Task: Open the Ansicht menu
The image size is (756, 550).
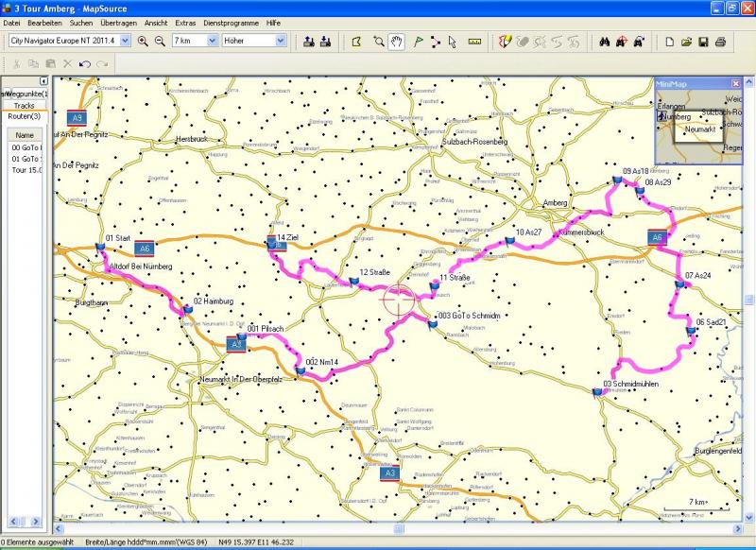Action: coord(156,23)
